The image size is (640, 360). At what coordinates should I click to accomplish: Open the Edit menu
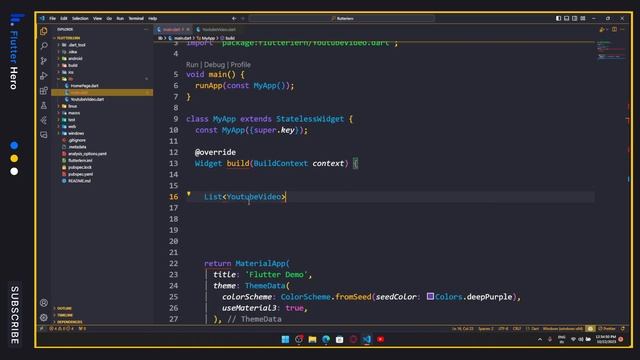tap(64, 18)
